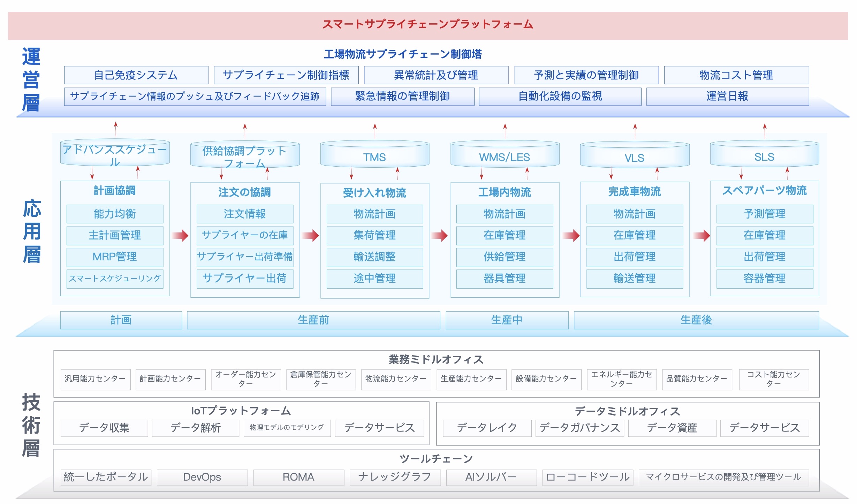
Task: Click 容器管理 item
Action: tap(765, 279)
